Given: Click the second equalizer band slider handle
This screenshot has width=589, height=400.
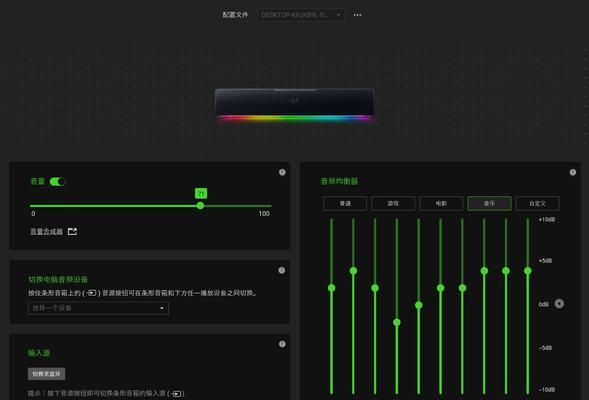Looking at the screenshot, I should click(x=353, y=270).
